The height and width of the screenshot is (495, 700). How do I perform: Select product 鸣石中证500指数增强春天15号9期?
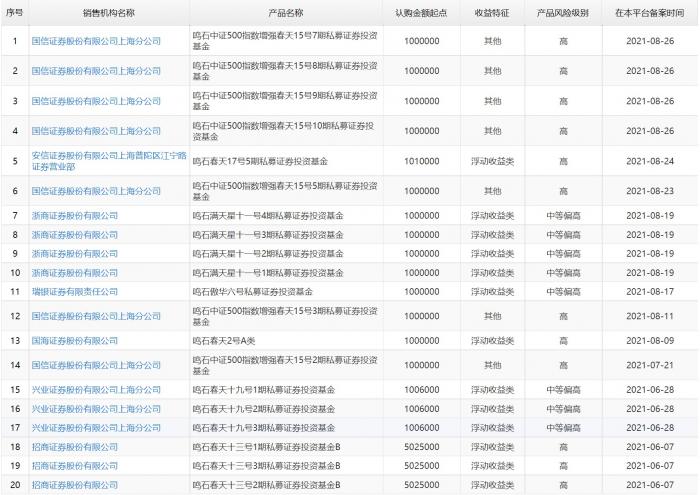[285, 101]
